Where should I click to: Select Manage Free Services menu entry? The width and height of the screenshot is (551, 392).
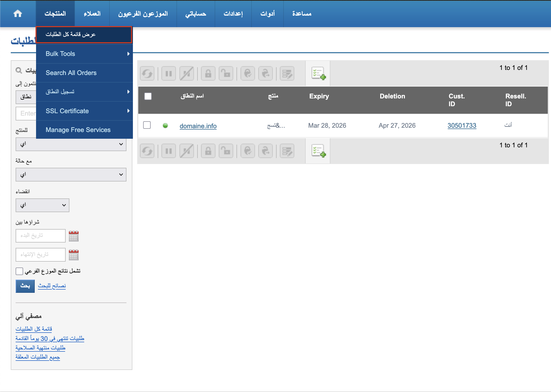point(84,130)
